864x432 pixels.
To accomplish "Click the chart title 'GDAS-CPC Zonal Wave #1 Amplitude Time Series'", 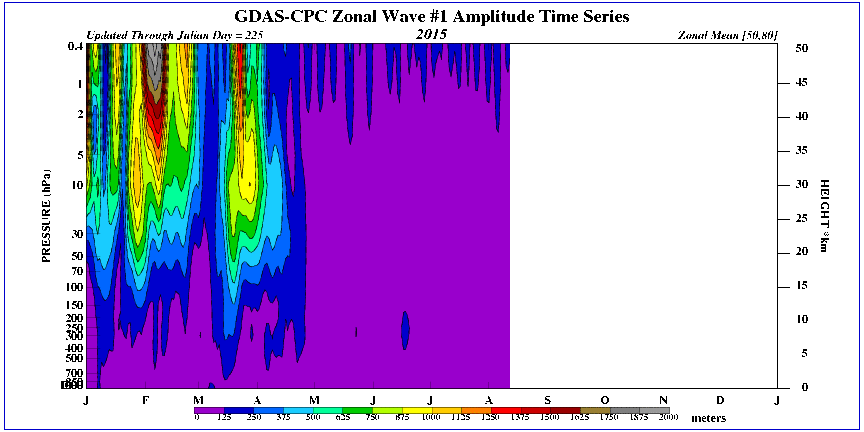I will tap(431, 18).
